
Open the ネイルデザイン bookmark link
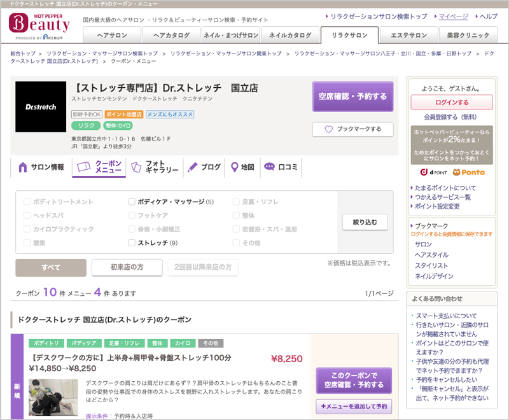[434, 276]
